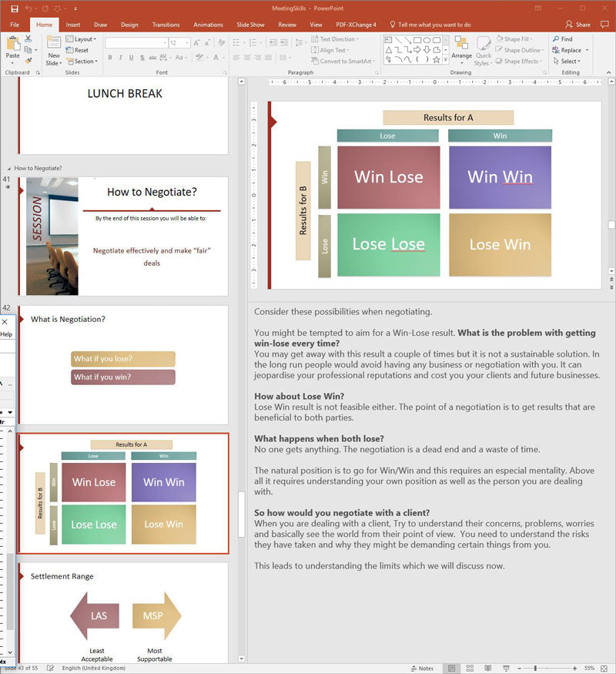Screen dimensions: 616x674
Task: Click the zoom slider handle
Action: point(535,669)
